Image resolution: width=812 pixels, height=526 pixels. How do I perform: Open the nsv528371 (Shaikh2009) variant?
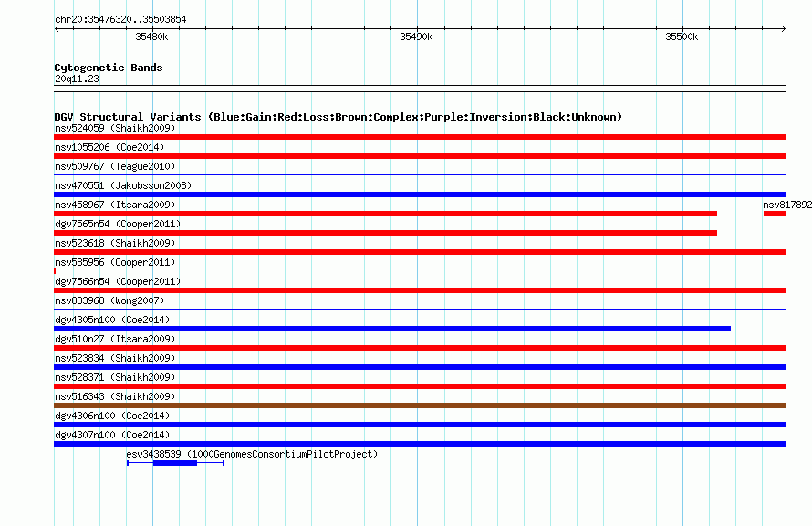pos(115,377)
